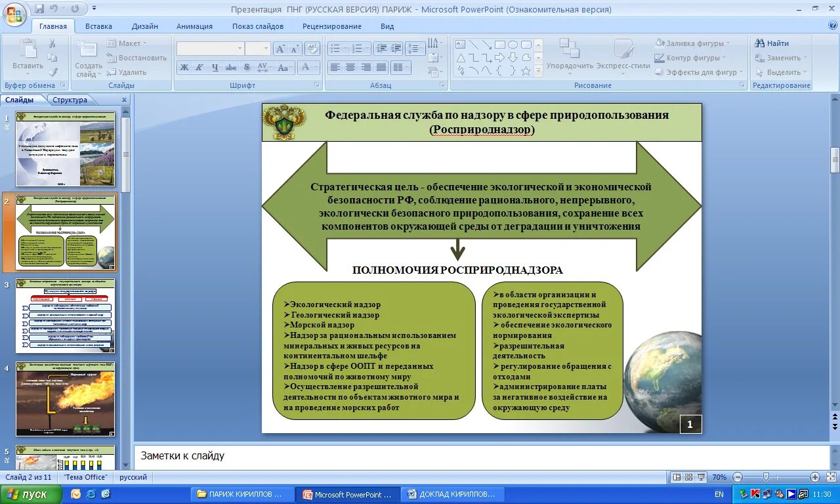The image size is (840, 504).
Task: Select the Right Arrow block shape
Action: click(x=499, y=58)
